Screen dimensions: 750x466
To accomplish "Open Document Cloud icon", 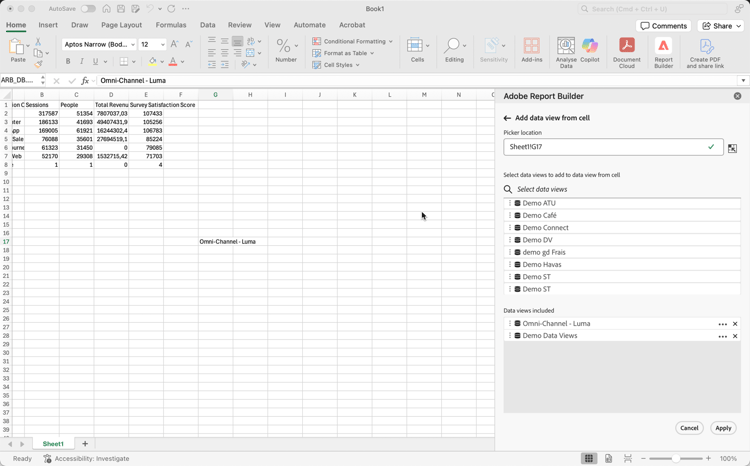I will (627, 53).
